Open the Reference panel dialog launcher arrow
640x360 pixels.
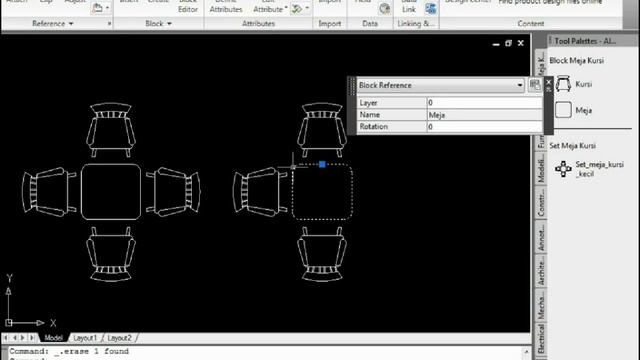tap(109, 24)
